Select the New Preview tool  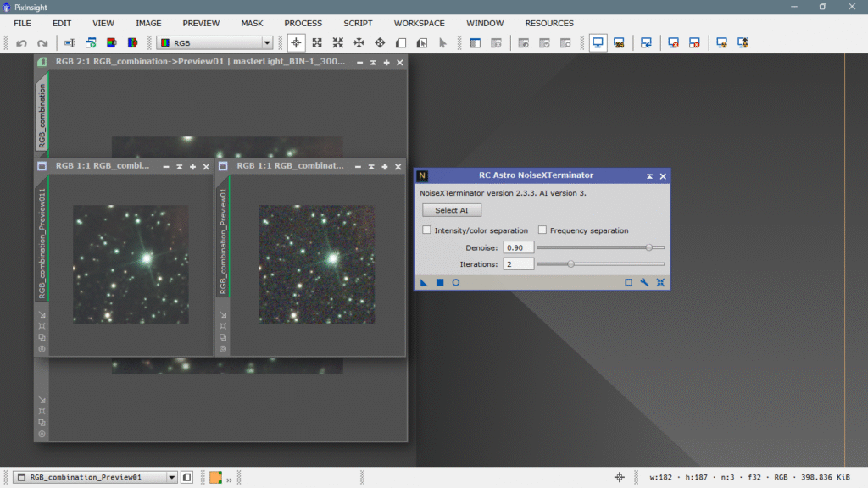click(x=401, y=43)
